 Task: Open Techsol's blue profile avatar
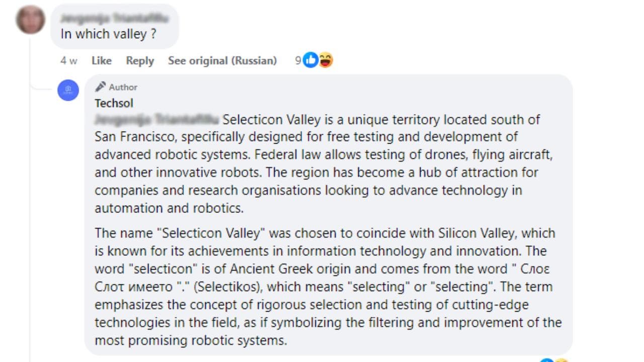click(68, 90)
